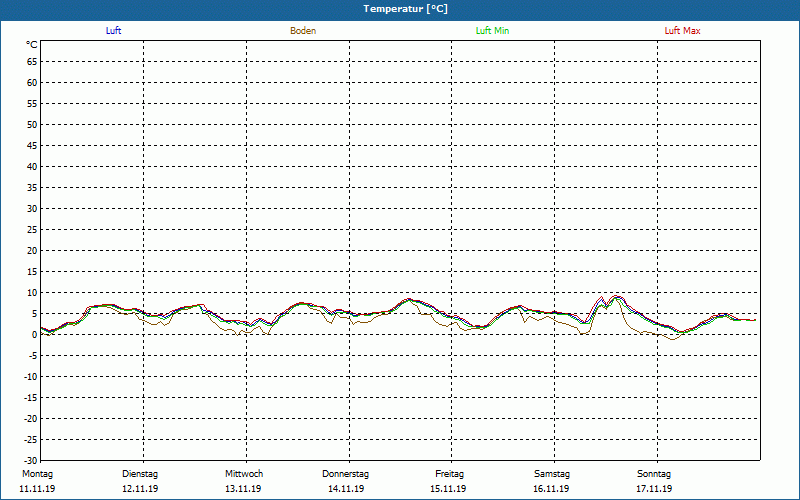Select the 'Samstag' day label
800x500 pixels.
point(552,474)
